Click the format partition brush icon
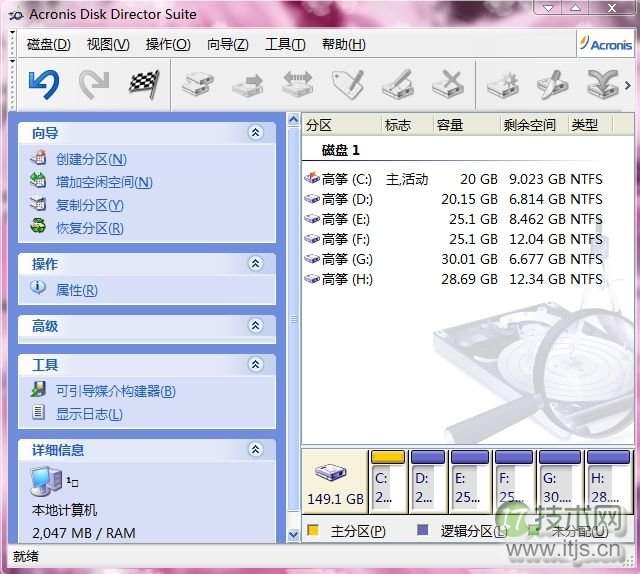 click(x=398, y=85)
